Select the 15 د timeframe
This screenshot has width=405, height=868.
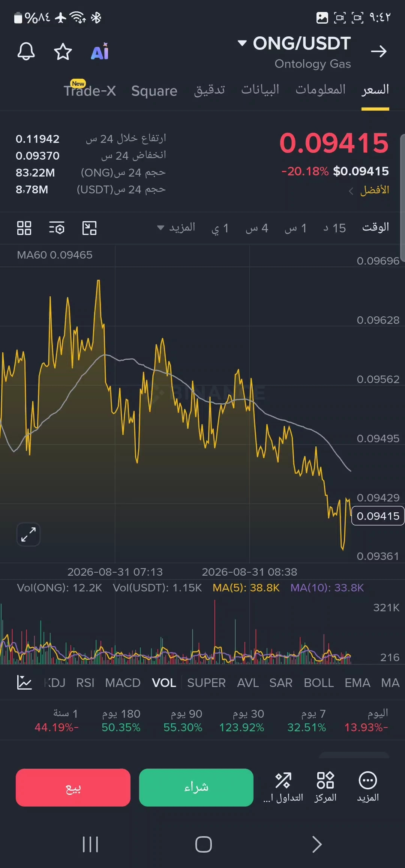click(x=334, y=228)
